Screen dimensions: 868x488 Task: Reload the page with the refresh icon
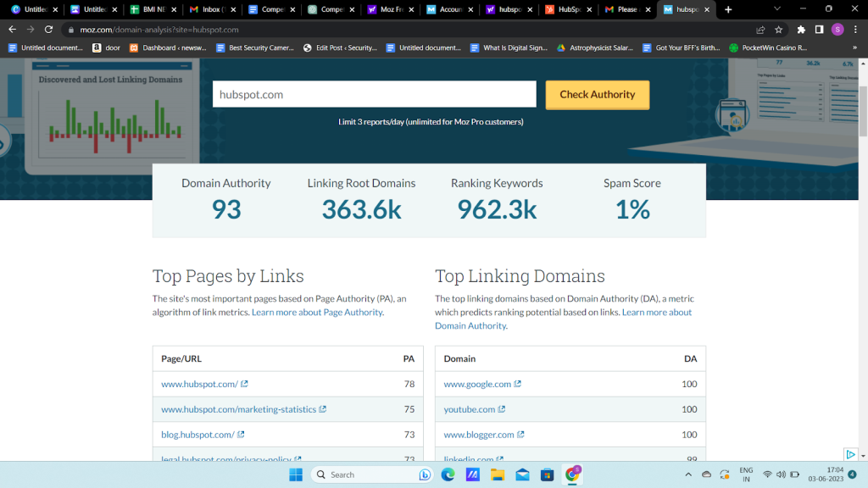pos(48,30)
